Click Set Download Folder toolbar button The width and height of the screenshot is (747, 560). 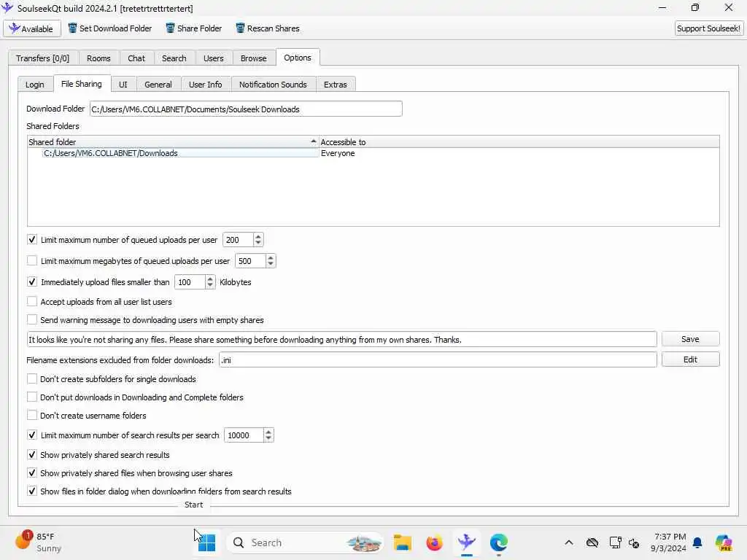pyautogui.click(x=110, y=28)
